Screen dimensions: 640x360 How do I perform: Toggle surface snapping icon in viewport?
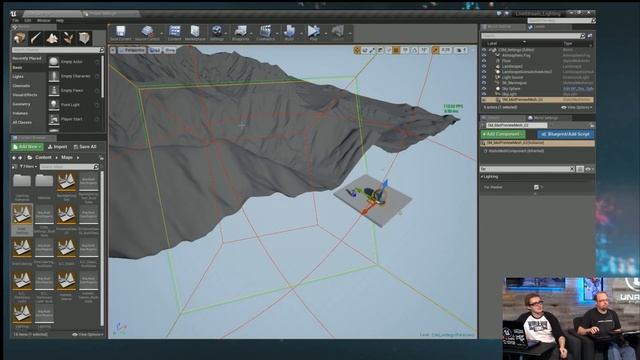(x=389, y=50)
